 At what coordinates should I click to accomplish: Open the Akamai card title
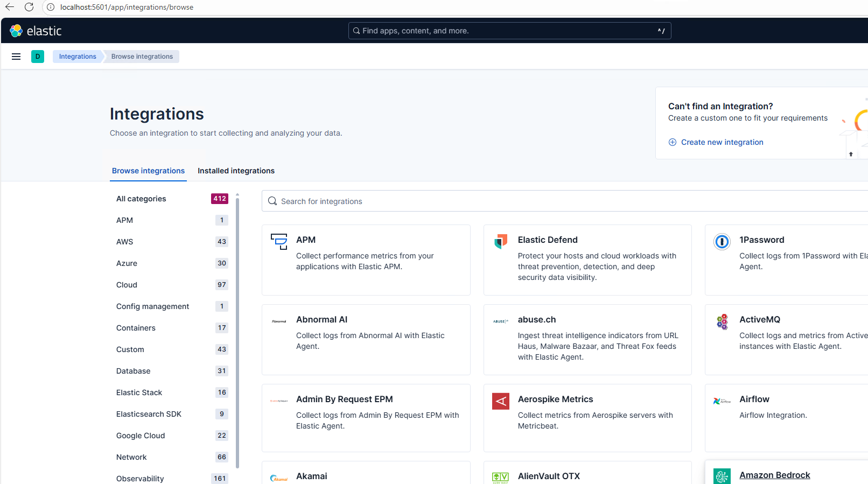[x=311, y=476]
